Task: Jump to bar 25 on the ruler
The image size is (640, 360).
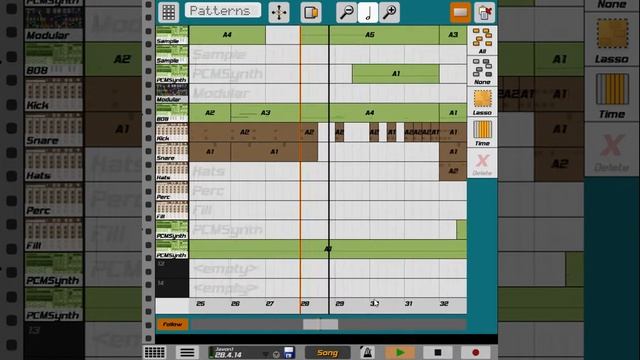Action: (200, 304)
